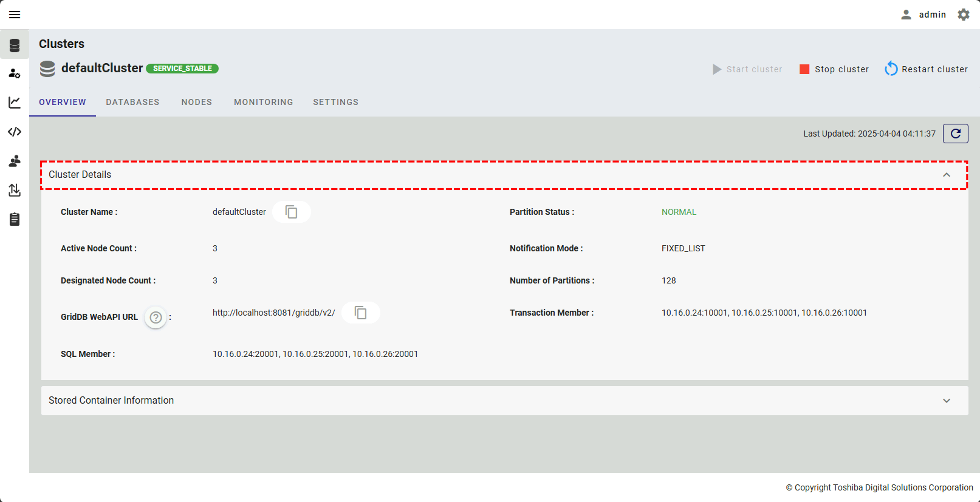Collapse the Cluster Details panel
This screenshot has height=502, width=980.
click(x=946, y=175)
